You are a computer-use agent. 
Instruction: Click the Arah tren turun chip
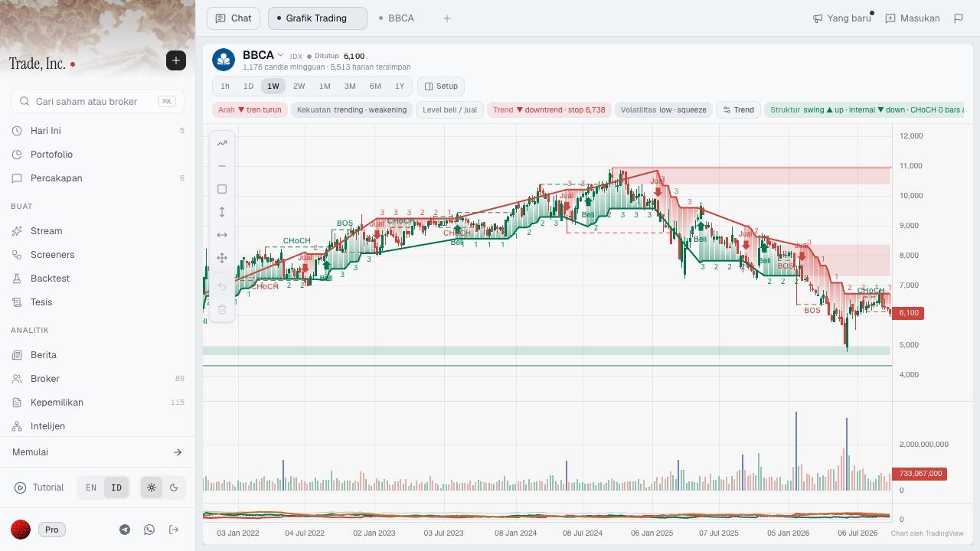pyautogui.click(x=250, y=110)
